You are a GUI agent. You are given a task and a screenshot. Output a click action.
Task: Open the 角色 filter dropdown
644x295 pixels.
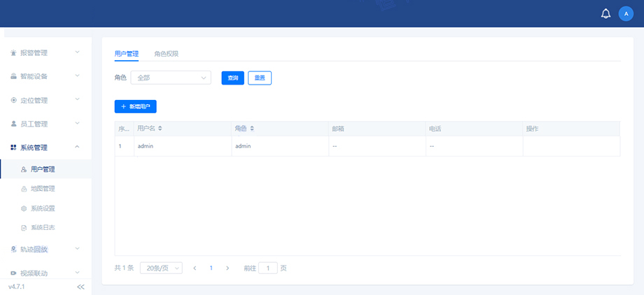point(171,78)
